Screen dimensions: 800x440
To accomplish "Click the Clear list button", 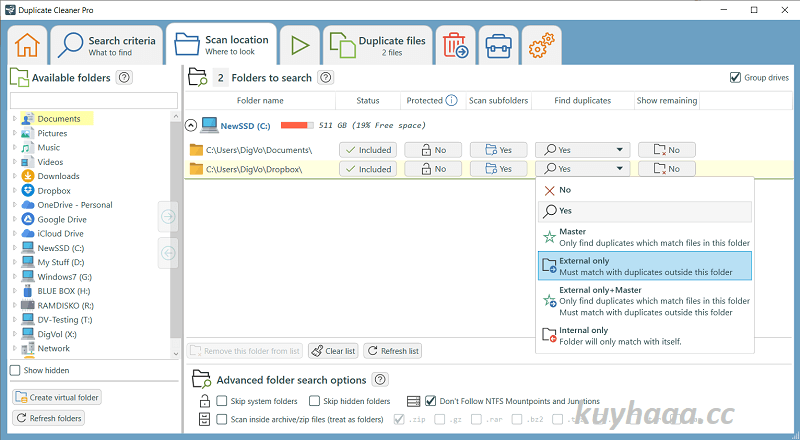I will pos(333,351).
